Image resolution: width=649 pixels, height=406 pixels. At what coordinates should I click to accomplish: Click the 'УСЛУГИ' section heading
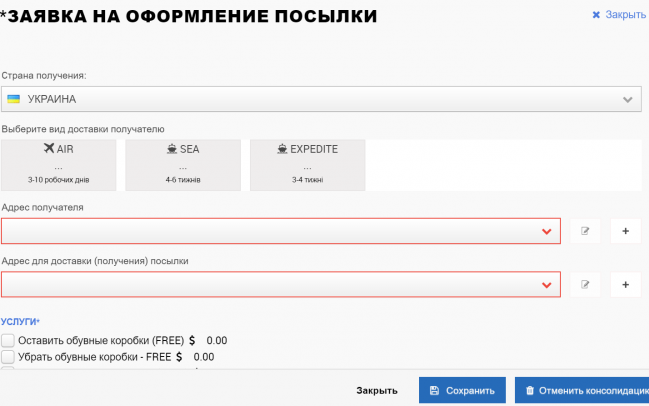click(x=20, y=321)
